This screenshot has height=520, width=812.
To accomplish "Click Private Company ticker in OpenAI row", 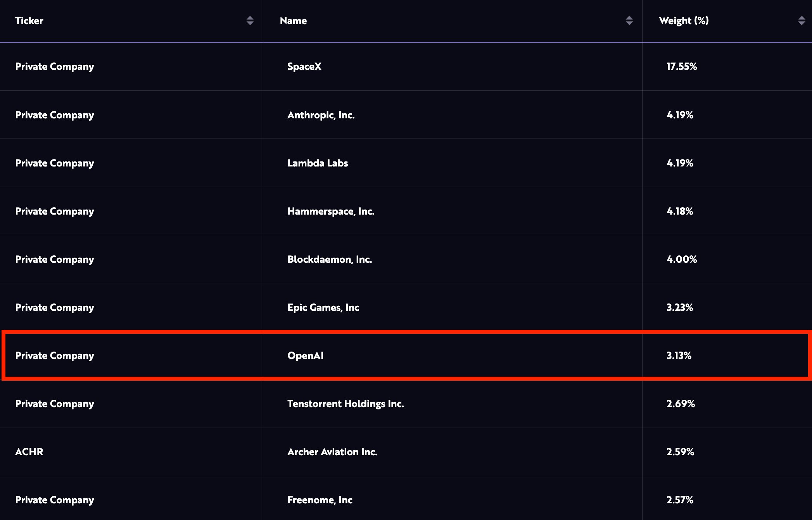I will 55,356.
